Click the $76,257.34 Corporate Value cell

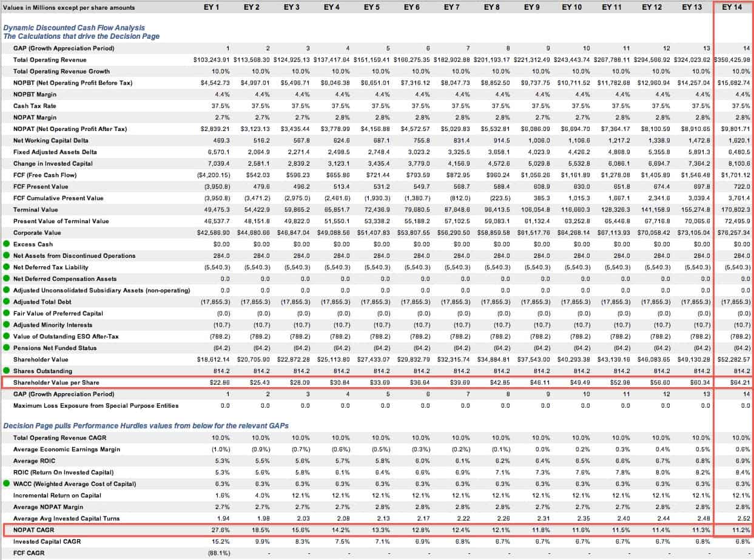733,232
